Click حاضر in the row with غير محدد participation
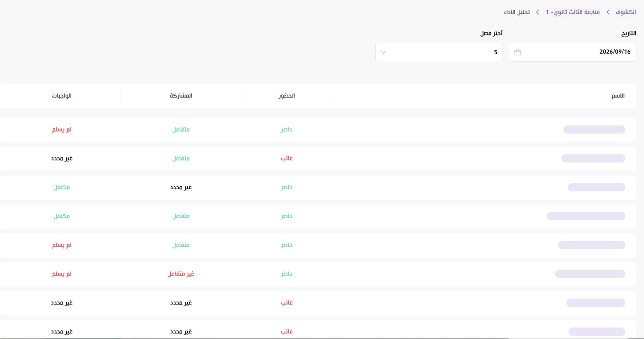Screen dimensions: 644x339 click(287, 187)
